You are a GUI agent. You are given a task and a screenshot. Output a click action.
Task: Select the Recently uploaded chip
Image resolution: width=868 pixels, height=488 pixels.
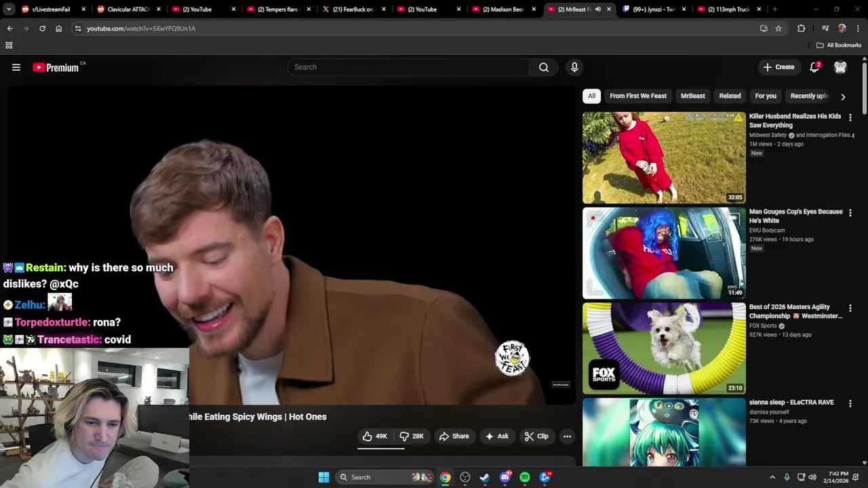pyautogui.click(x=810, y=96)
